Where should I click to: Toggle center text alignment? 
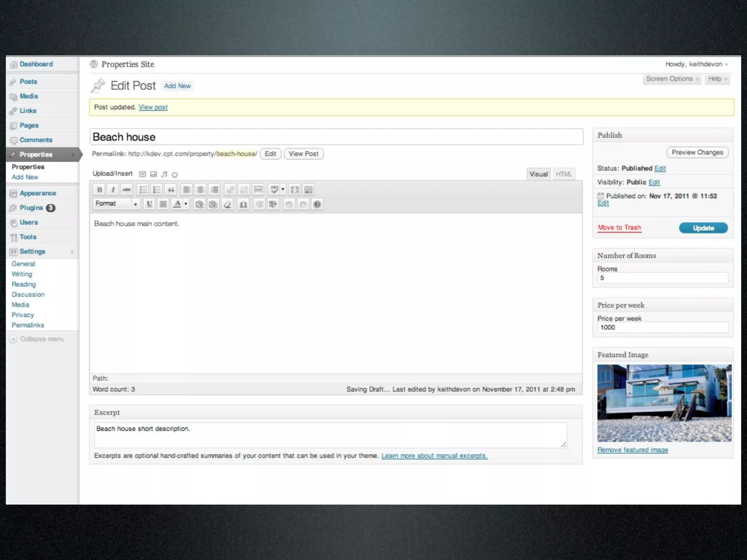pyautogui.click(x=200, y=190)
